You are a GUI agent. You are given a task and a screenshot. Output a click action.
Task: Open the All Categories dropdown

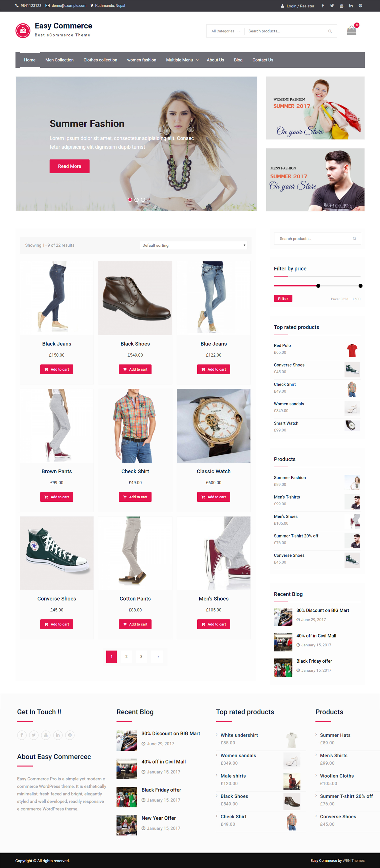pos(225,31)
